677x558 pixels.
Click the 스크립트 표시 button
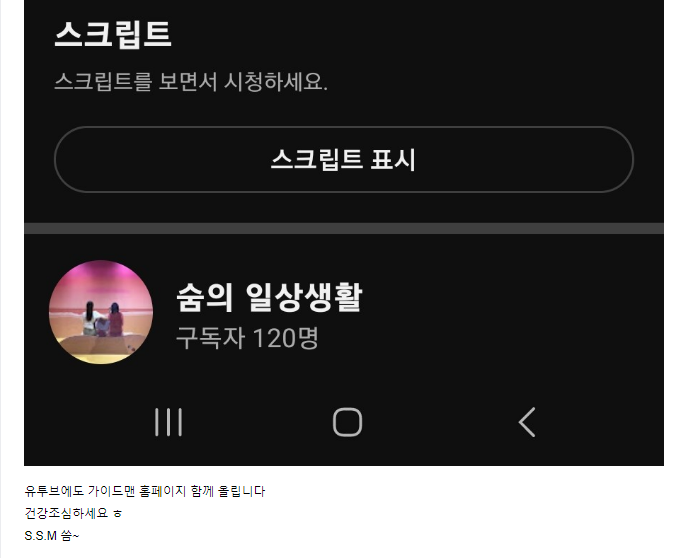coord(344,159)
